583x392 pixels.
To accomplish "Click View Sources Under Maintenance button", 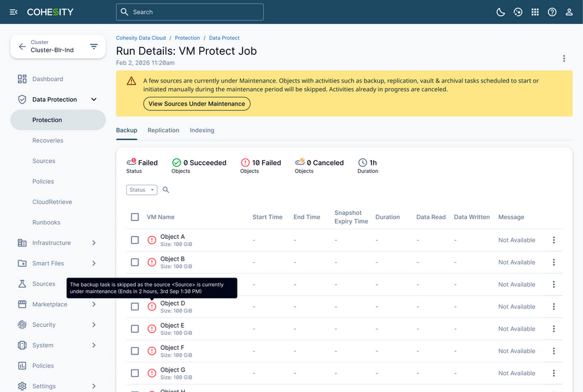I will tap(197, 104).
